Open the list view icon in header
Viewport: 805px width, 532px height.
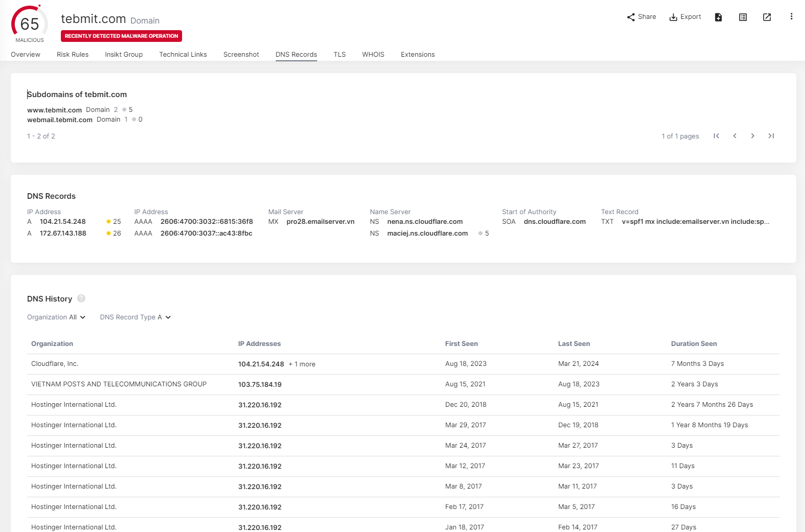(x=743, y=17)
